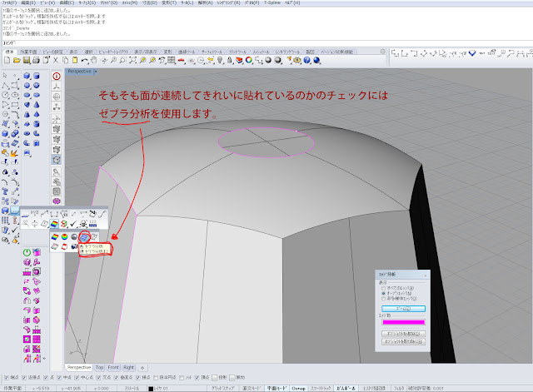Click the ズーム(Z) button in edge analysis dialog
This screenshot has width=533, height=392.
click(x=403, y=309)
